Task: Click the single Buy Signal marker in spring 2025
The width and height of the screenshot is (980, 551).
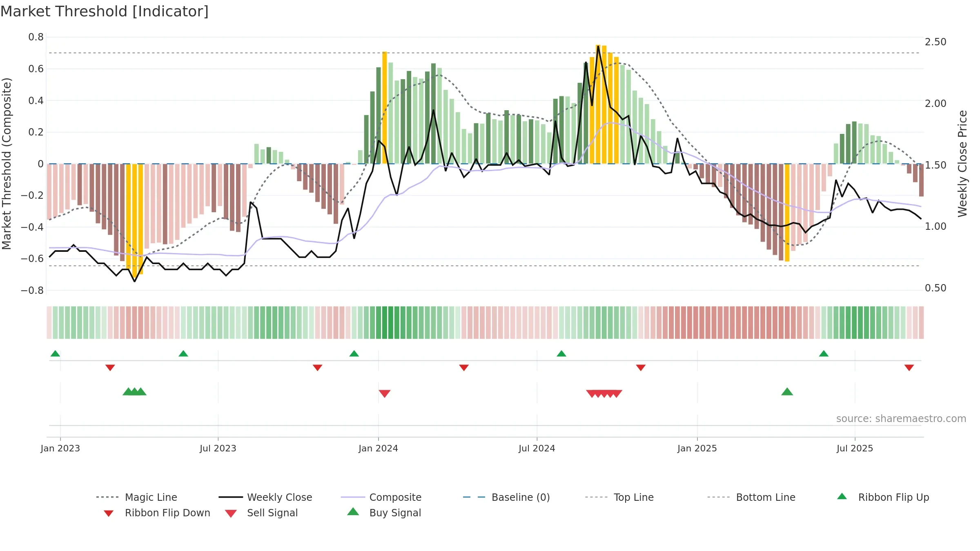Action: pos(787,392)
